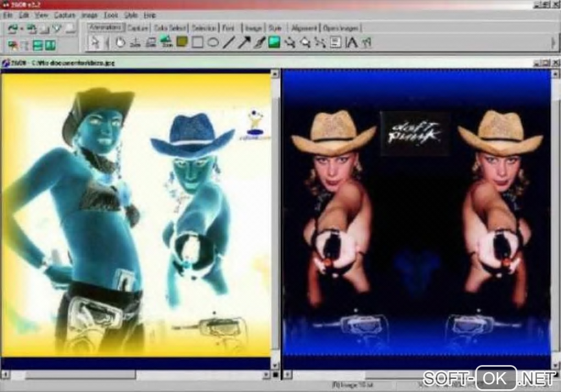Click the last annotation toolbar icon
Image resolution: width=561 pixels, height=392 pixels.
point(367,42)
